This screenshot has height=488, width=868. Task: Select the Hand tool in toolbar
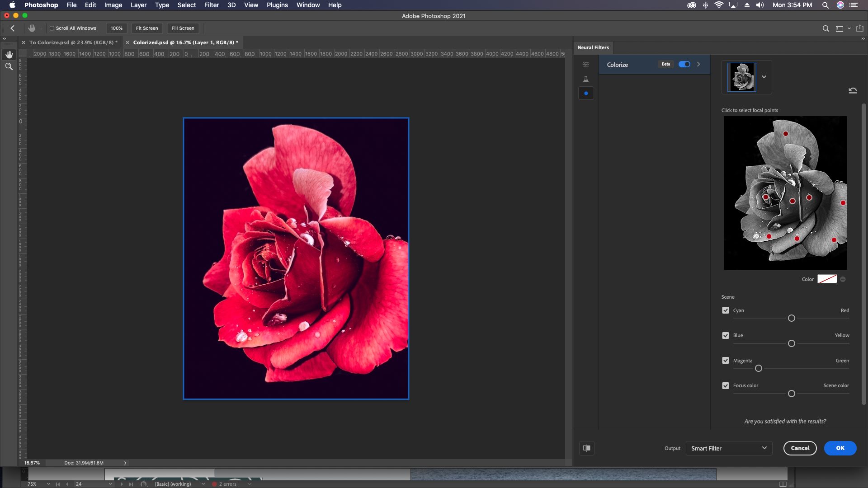(8, 54)
